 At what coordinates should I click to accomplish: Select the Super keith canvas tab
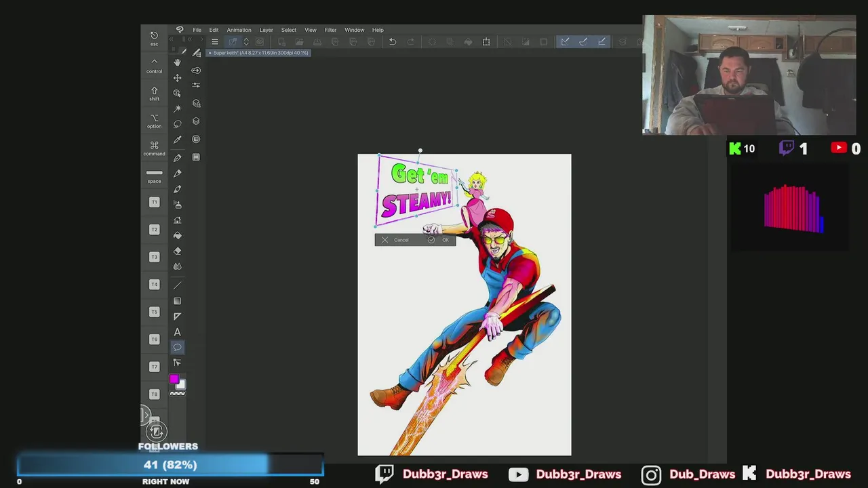tap(259, 53)
